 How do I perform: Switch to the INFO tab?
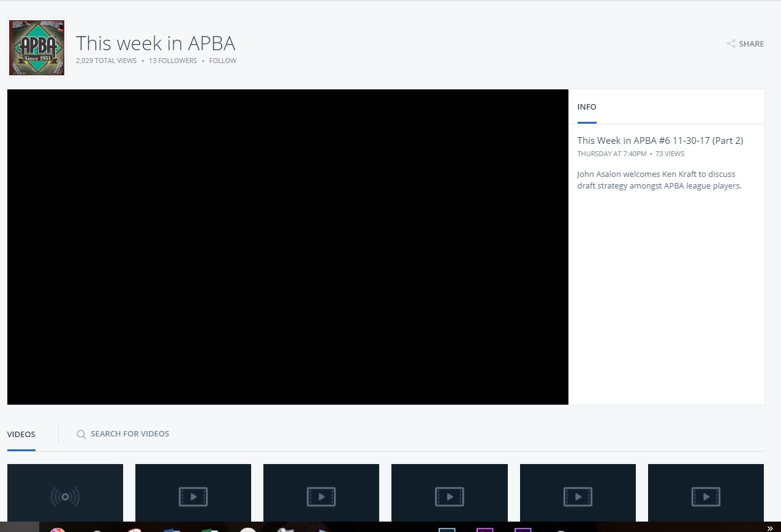pyautogui.click(x=587, y=107)
